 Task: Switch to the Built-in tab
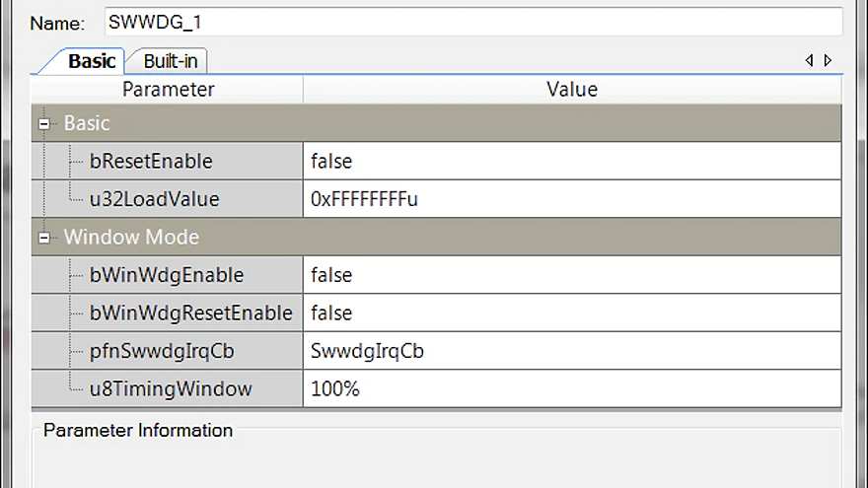coord(170,61)
